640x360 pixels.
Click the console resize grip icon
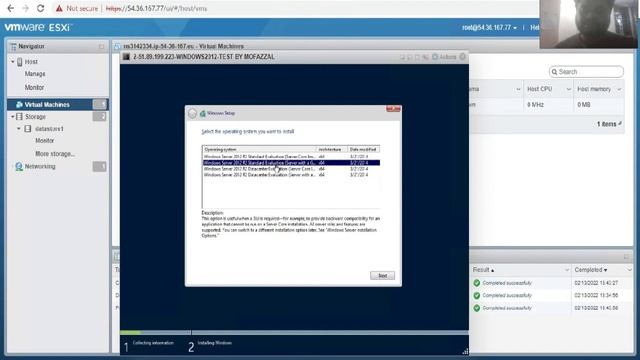(x=465, y=351)
